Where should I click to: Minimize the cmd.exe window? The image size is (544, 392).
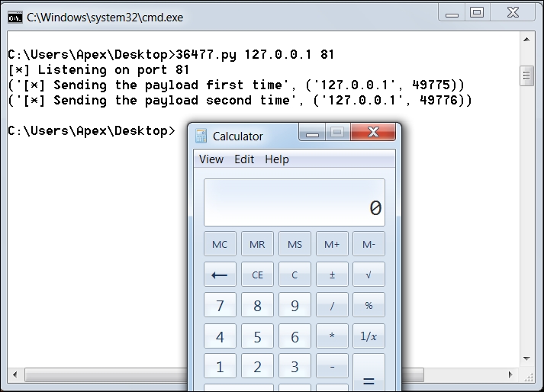pyautogui.click(x=452, y=13)
